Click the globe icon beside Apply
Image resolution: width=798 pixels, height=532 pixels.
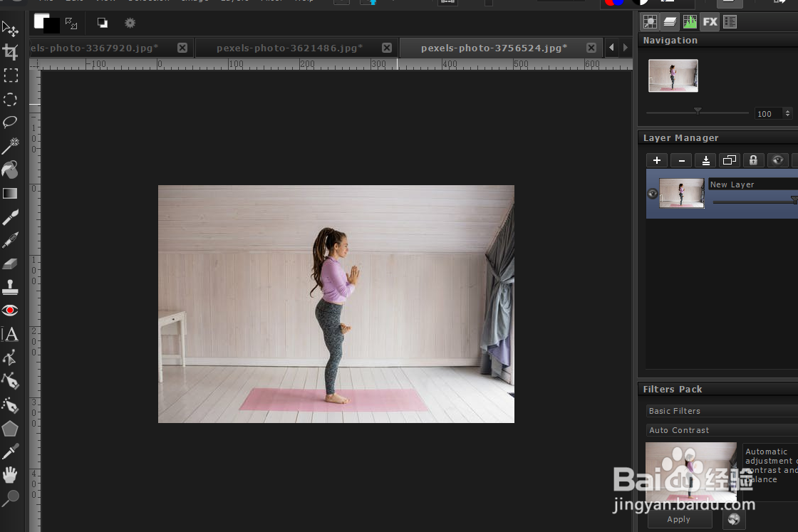click(733, 519)
